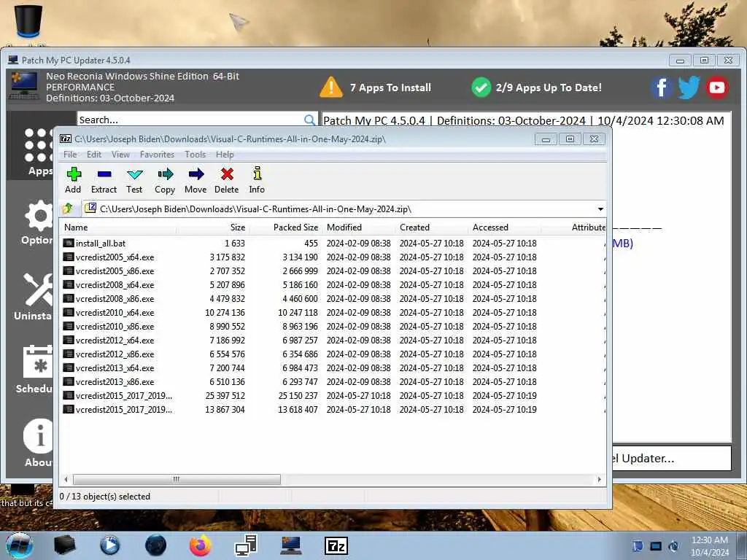
Task: Choose the Move toolbar icon
Action: (x=196, y=180)
